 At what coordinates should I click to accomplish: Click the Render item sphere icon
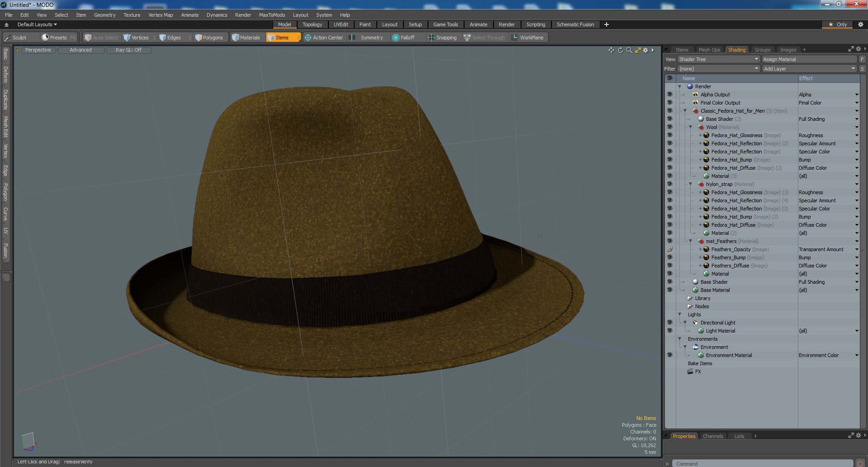click(x=690, y=86)
